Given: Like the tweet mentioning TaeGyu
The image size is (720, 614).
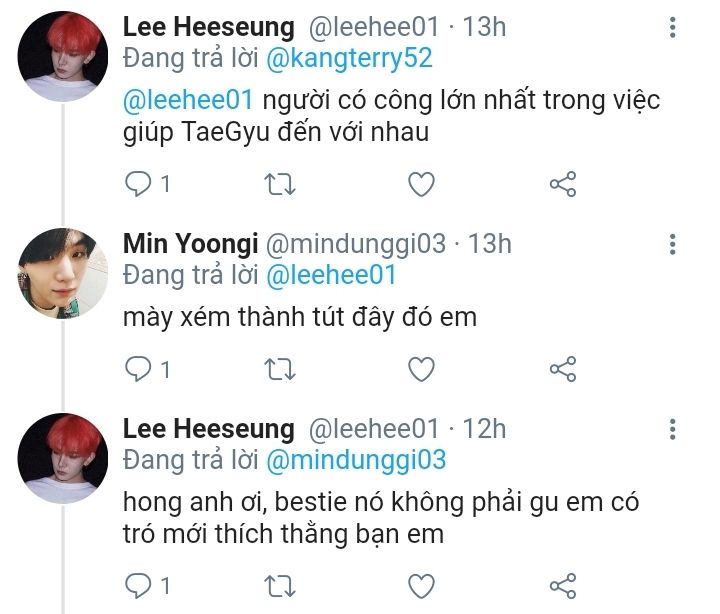Looking at the screenshot, I should [x=422, y=184].
